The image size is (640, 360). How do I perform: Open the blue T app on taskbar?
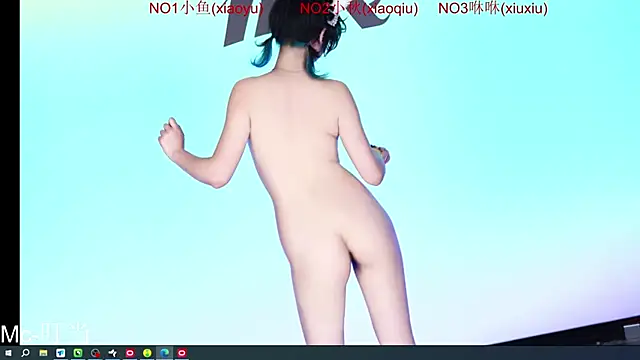pos(60,353)
